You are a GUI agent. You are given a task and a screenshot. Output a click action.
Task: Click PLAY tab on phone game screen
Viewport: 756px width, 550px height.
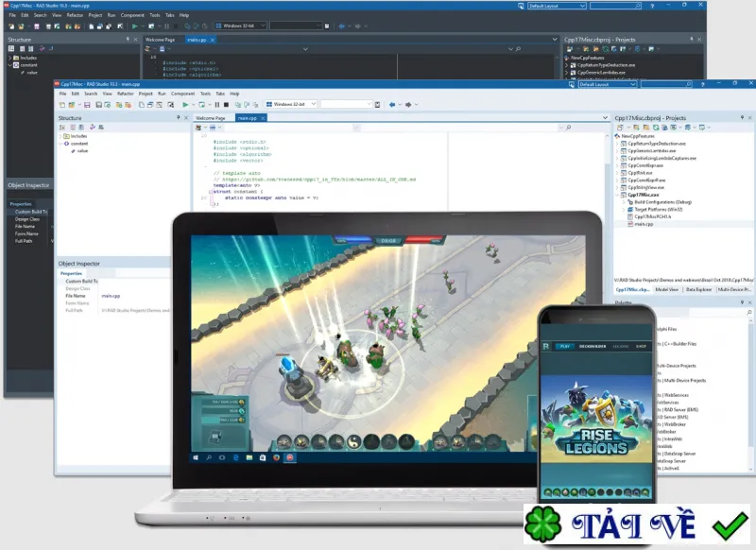pyautogui.click(x=565, y=346)
